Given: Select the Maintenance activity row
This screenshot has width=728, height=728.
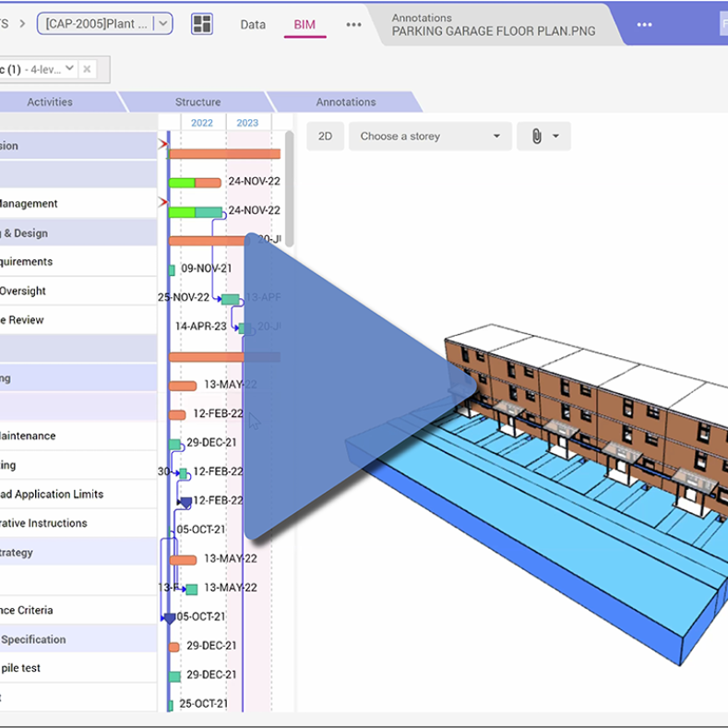Looking at the screenshot, I should coord(78,436).
